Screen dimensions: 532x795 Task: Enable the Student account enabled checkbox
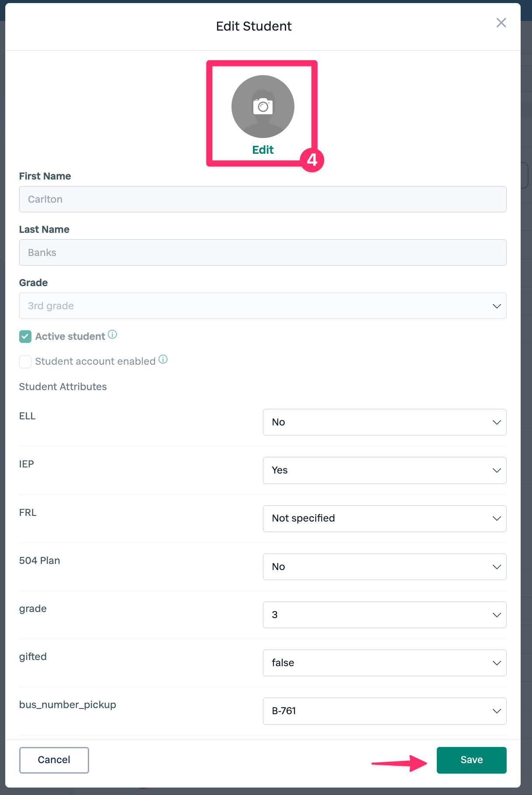(25, 362)
